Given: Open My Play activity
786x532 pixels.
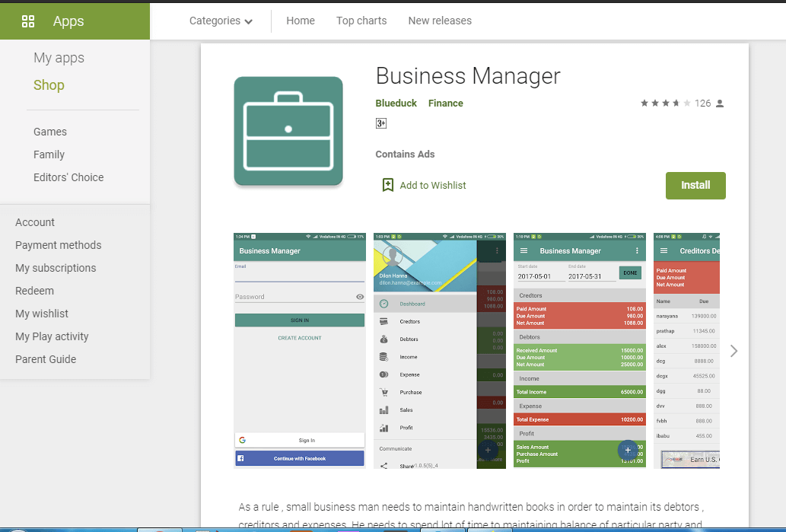Looking at the screenshot, I should tap(52, 336).
